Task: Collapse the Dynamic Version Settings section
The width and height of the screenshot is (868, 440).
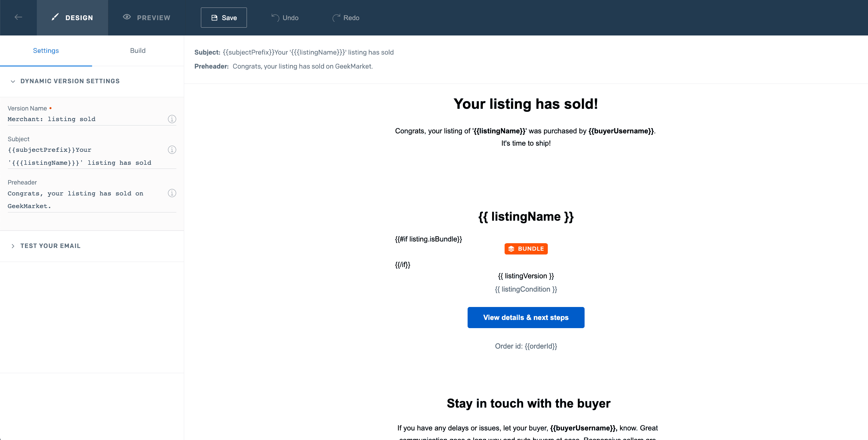Action: pos(12,81)
